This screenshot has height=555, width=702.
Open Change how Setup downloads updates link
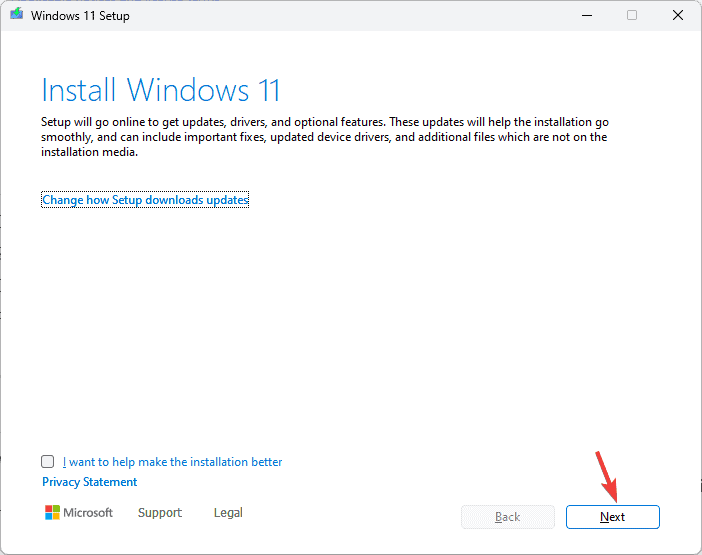click(145, 200)
